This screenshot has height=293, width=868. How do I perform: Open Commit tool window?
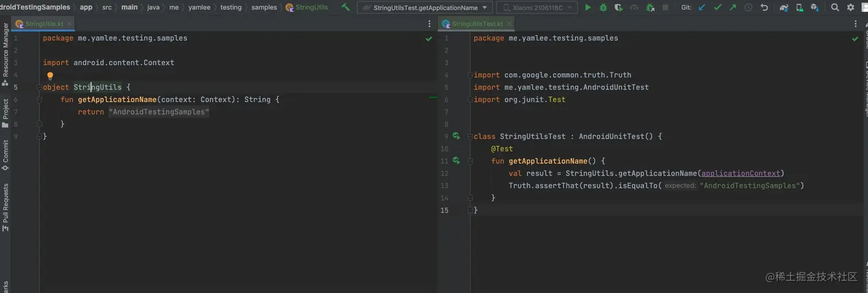(5, 155)
